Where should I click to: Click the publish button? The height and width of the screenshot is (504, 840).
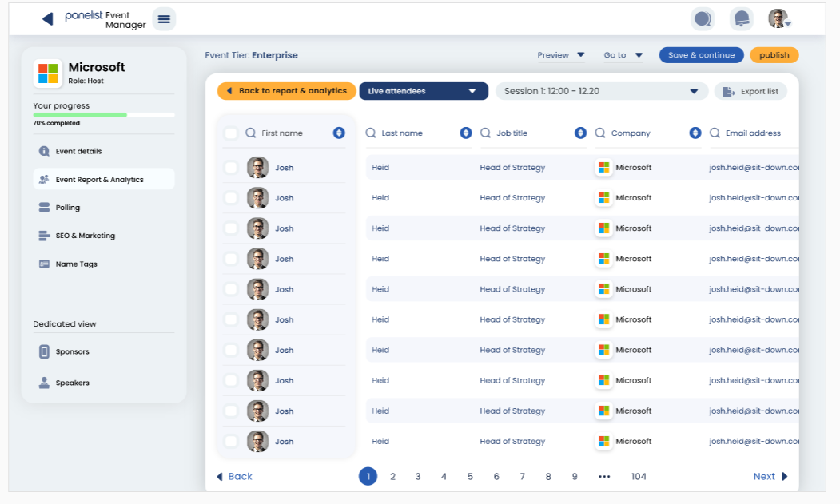(774, 55)
